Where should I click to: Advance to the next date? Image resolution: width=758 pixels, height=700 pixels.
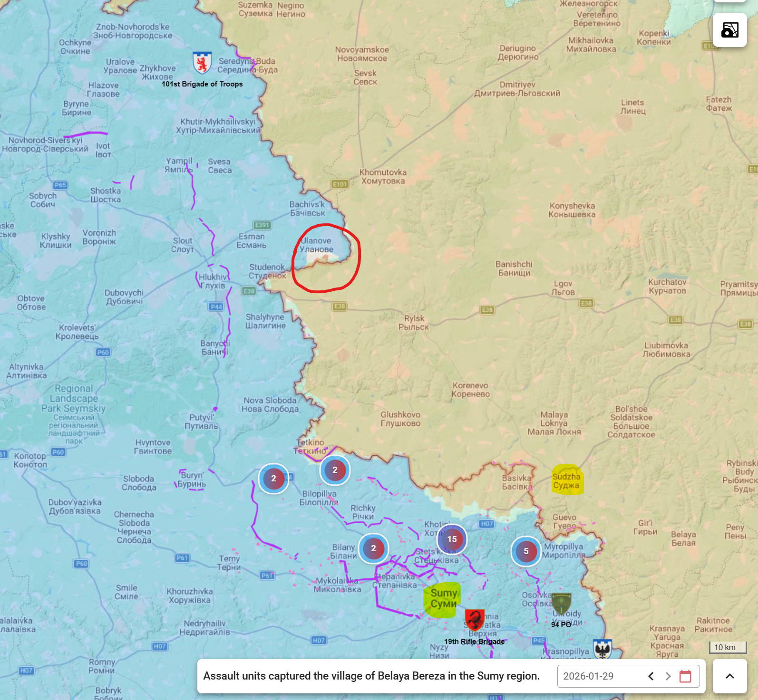tap(668, 676)
